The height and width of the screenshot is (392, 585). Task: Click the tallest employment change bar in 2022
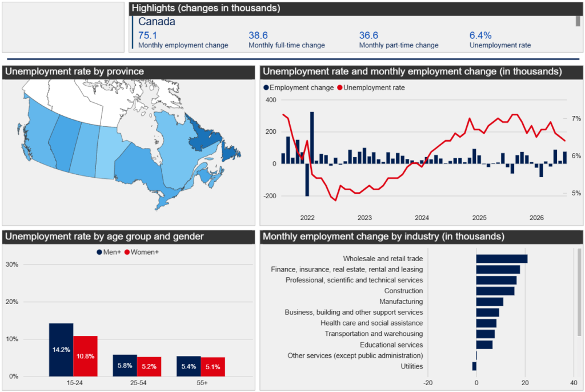(x=312, y=138)
